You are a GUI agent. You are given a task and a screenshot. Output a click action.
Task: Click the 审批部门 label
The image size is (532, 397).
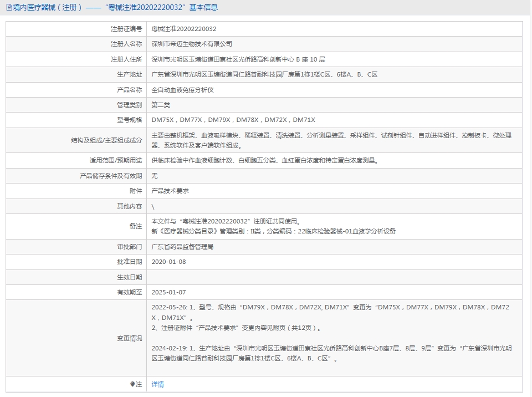(x=129, y=247)
